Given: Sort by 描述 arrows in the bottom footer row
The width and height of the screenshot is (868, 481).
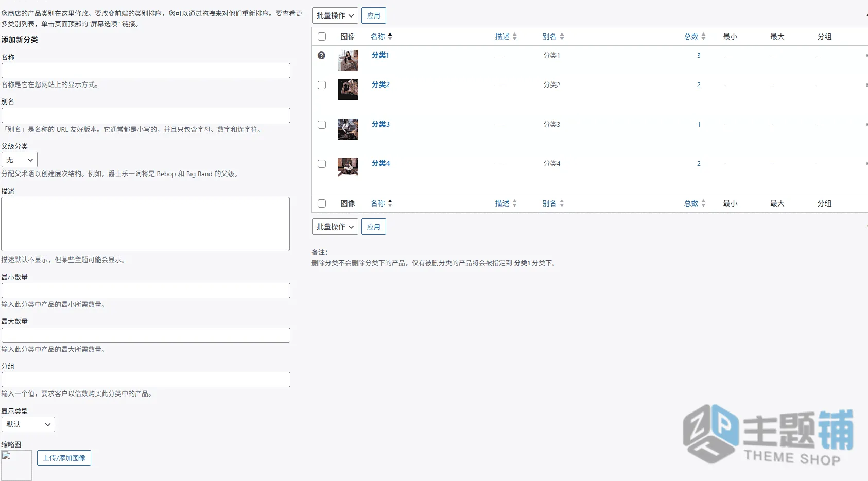Looking at the screenshot, I should (x=514, y=203).
